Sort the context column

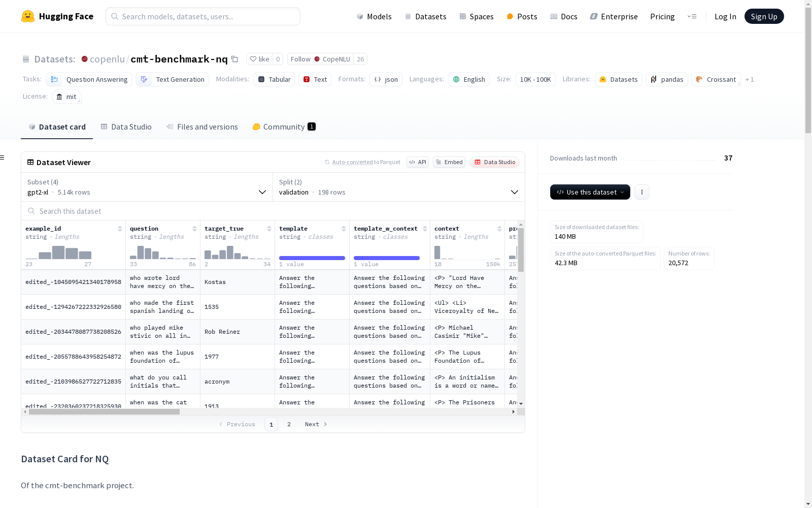499,229
